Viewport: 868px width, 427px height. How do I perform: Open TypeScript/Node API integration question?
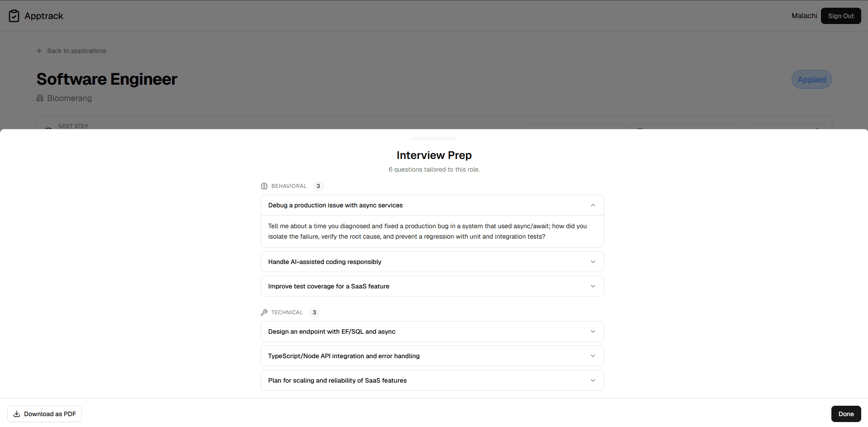coord(432,356)
